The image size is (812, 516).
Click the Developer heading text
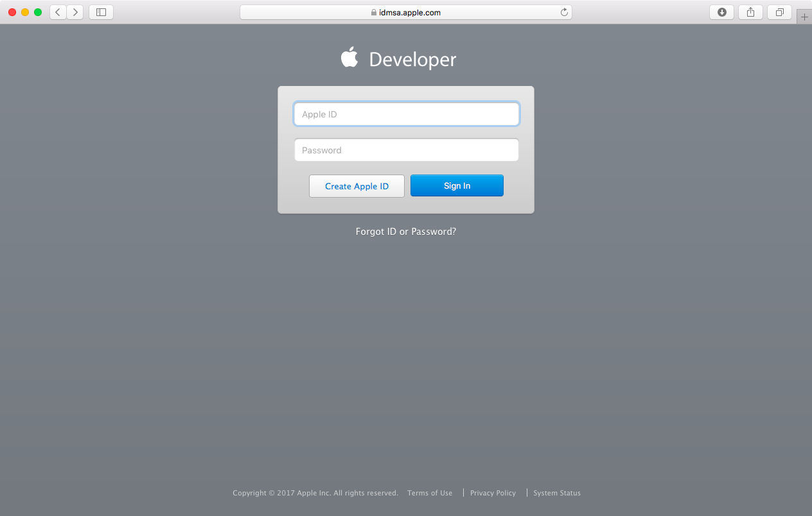pyautogui.click(x=412, y=60)
